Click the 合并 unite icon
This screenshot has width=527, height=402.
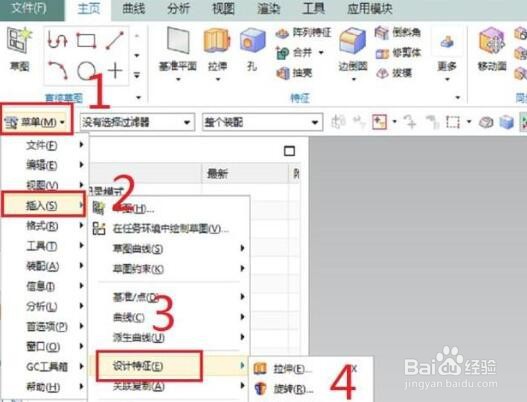282,53
